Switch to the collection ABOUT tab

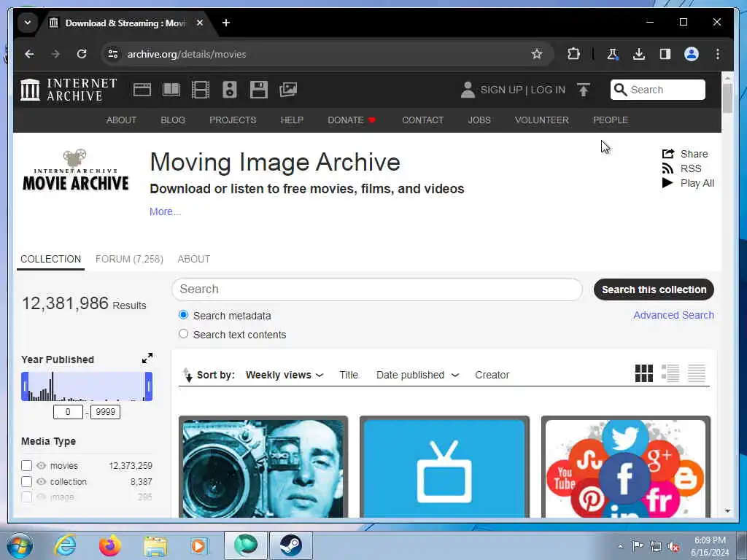pyautogui.click(x=193, y=259)
